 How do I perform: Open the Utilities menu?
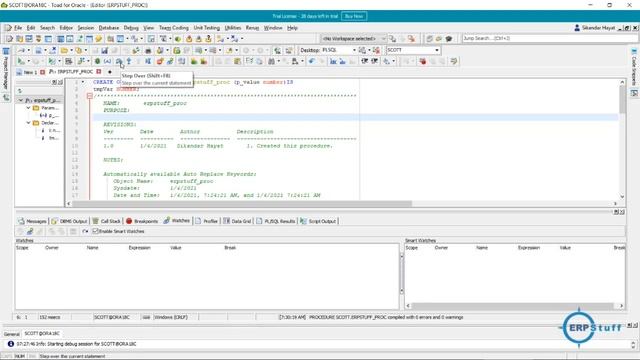pos(233,28)
